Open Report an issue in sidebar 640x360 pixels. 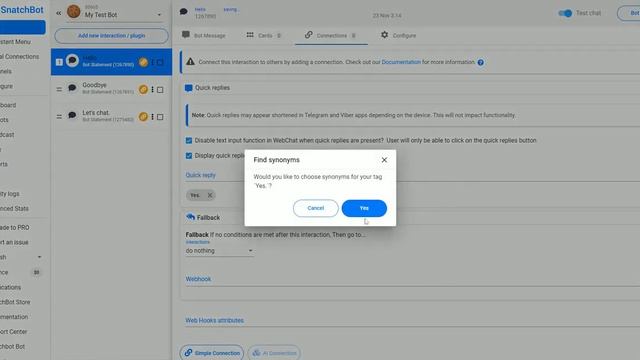tap(14, 242)
